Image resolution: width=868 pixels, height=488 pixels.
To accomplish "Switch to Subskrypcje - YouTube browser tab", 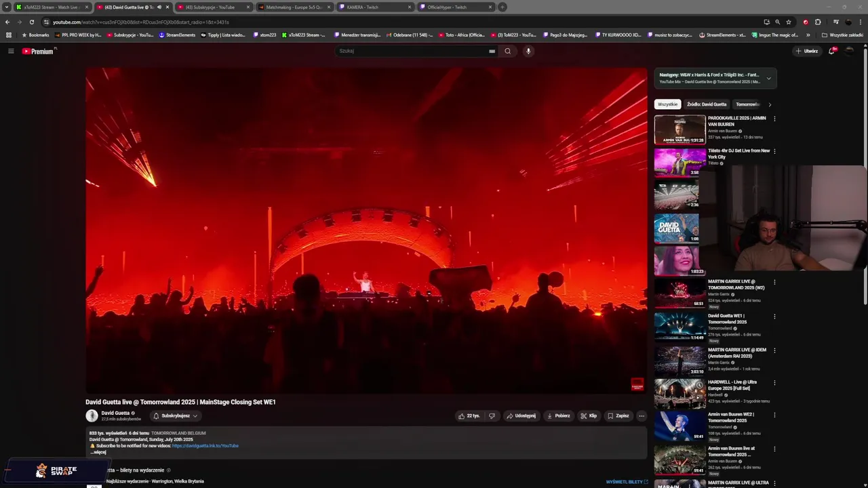I will pyautogui.click(x=213, y=7).
